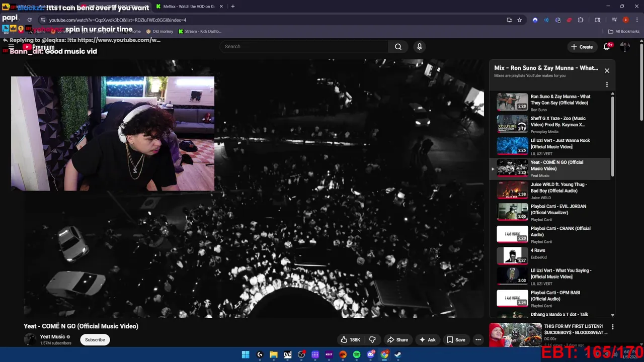Play Playboi Carti - EVIL J0RDAN item
Viewport: 644px width, 362px height.
point(550,212)
